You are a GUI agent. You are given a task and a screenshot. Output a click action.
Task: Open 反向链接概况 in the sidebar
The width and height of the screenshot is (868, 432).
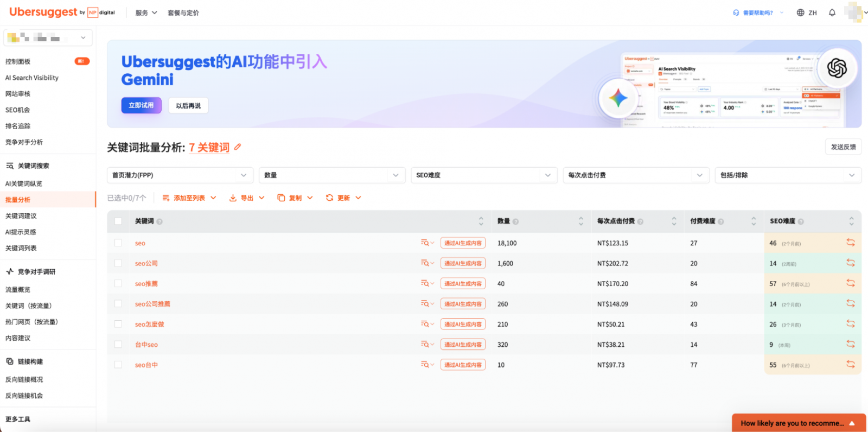point(24,379)
